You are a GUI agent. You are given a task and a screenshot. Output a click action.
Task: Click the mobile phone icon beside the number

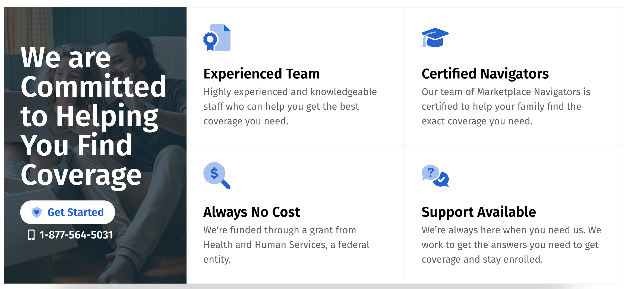31,235
